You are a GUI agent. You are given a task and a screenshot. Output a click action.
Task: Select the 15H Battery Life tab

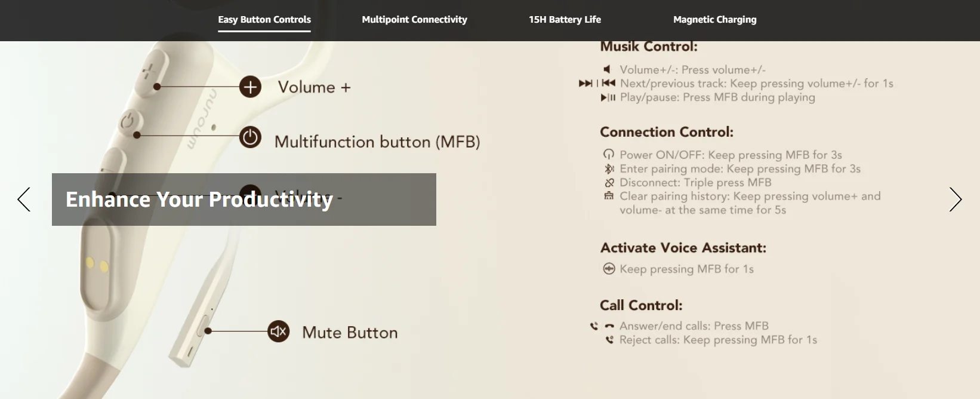[x=565, y=20]
